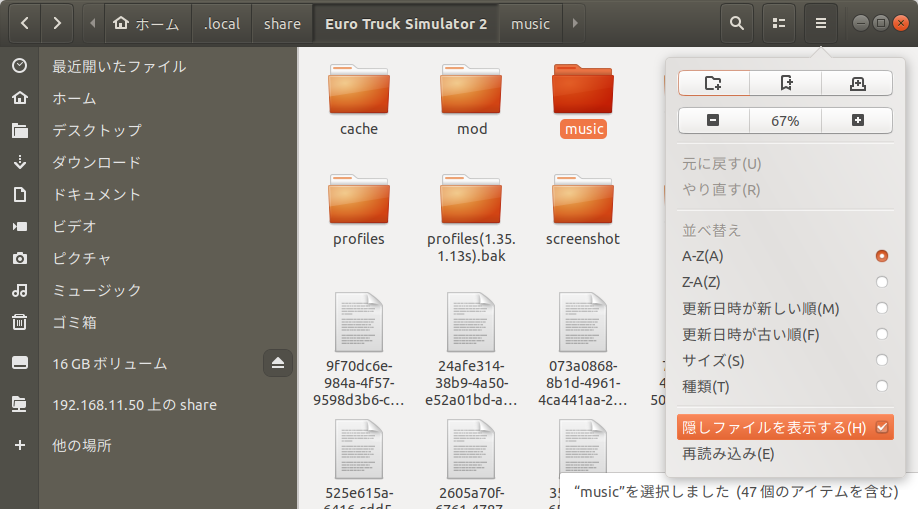Choose the A-Z(A) sort option
Image resolution: width=918 pixels, height=509 pixels.
(785, 256)
